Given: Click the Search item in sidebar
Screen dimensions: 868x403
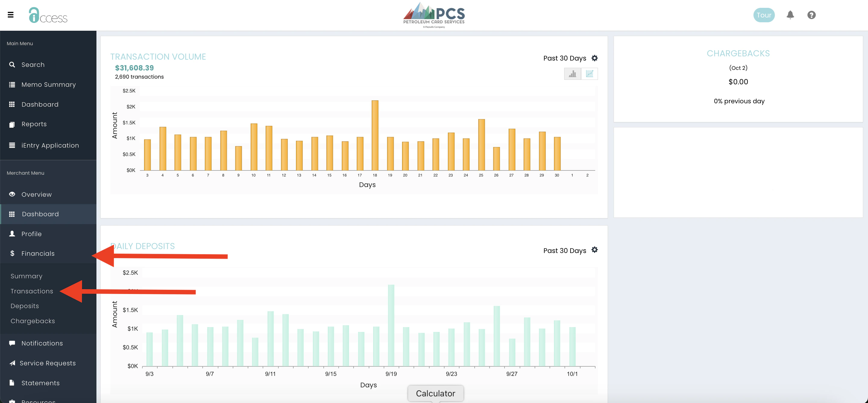Looking at the screenshot, I should click(x=33, y=65).
